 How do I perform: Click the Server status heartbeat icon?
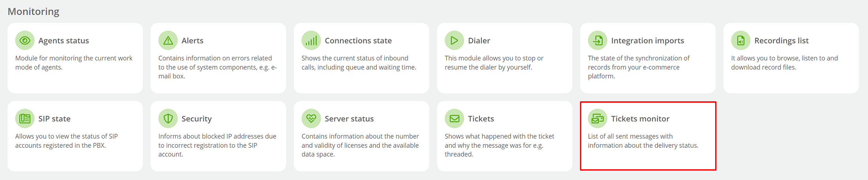[311, 119]
